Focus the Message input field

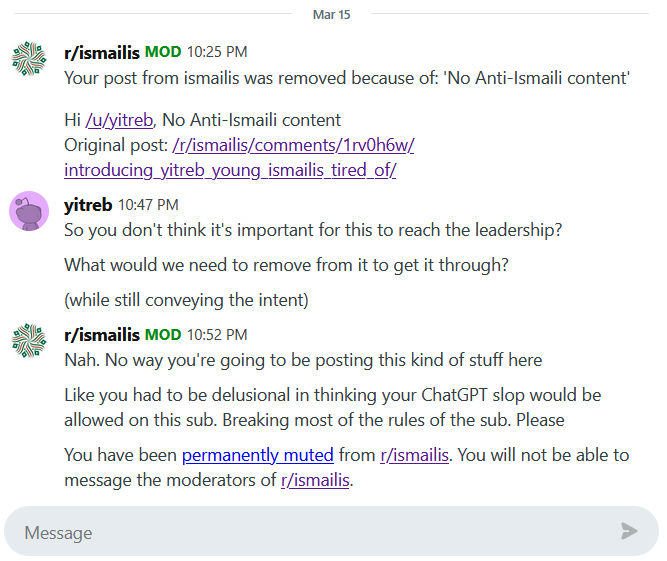click(310, 531)
